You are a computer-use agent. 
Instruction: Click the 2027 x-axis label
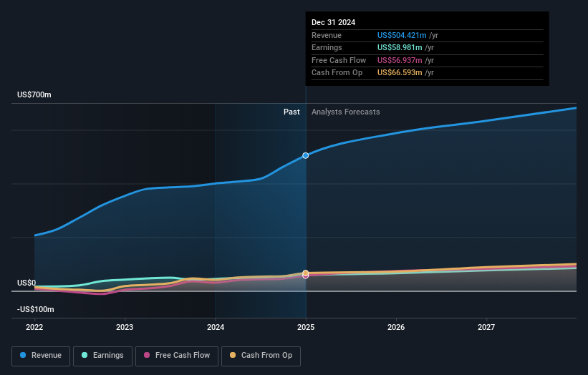point(486,327)
